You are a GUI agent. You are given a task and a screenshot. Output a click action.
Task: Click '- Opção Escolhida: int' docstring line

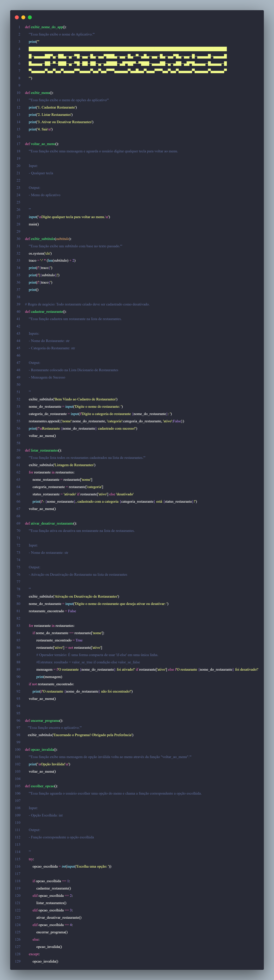(46, 815)
